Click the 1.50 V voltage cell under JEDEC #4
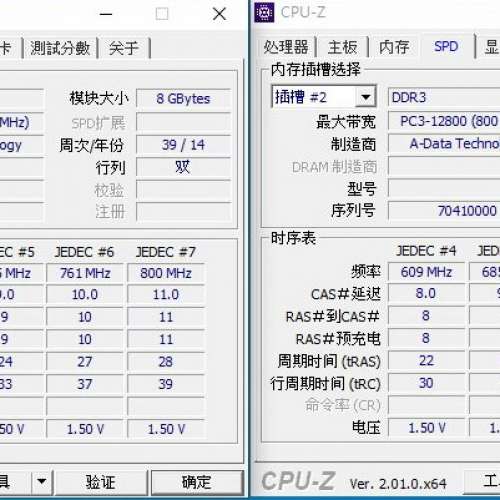Image resolution: width=500 pixels, height=500 pixels. click(426, 428)
